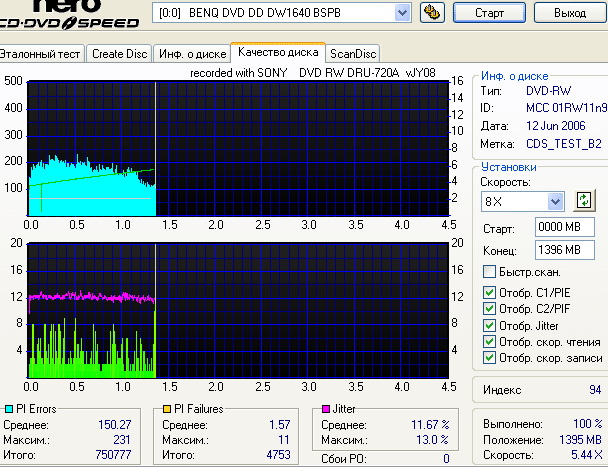Click the Сбои PO value 0
The width and height of the screenshot is (608, 467).
coord(446,458)
